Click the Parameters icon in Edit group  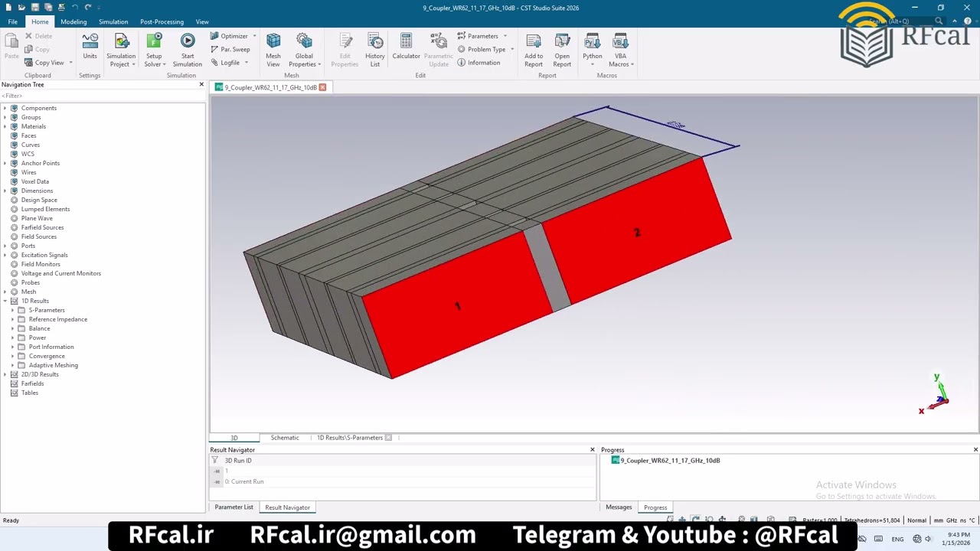tap(462, 36)
